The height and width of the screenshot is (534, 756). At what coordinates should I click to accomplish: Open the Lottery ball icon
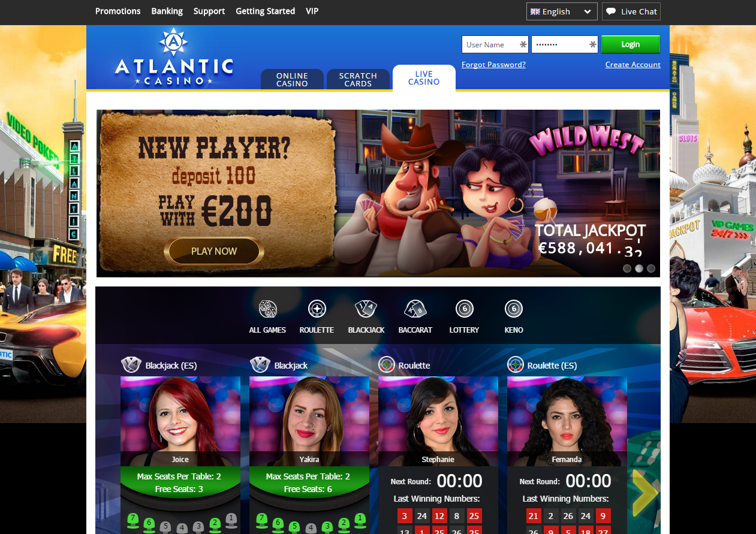tap(464, 309)
